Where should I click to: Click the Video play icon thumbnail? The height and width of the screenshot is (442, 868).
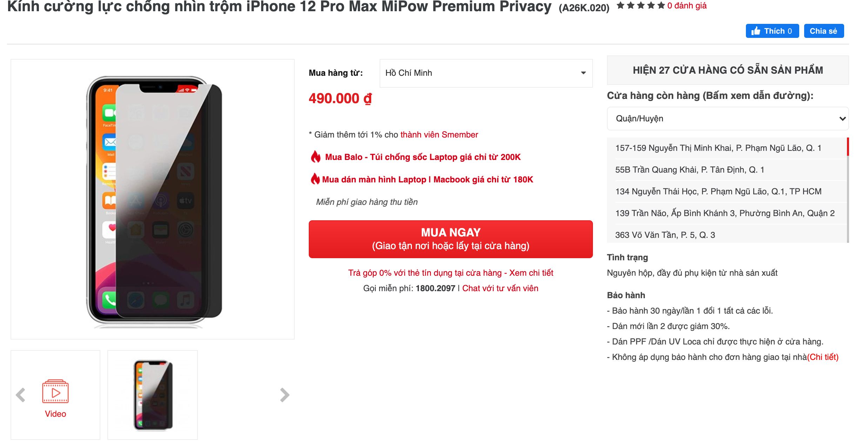55,391
